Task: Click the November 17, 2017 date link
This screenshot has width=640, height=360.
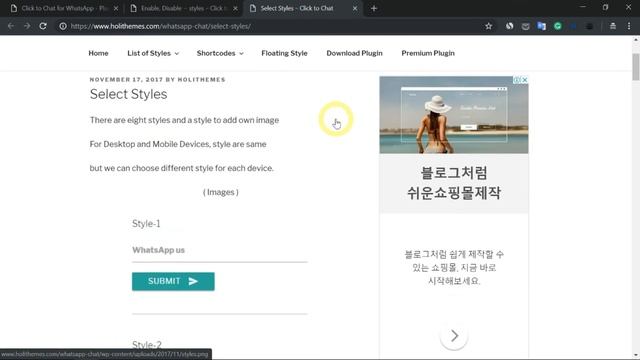Action: tap(126, 80)
